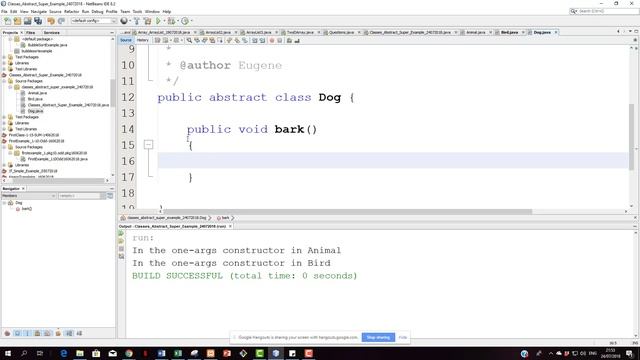Screen dimensions: 640x360
Task: Click the Shift Line Left icon in the editor toolbar
Action: coord(255,40)
